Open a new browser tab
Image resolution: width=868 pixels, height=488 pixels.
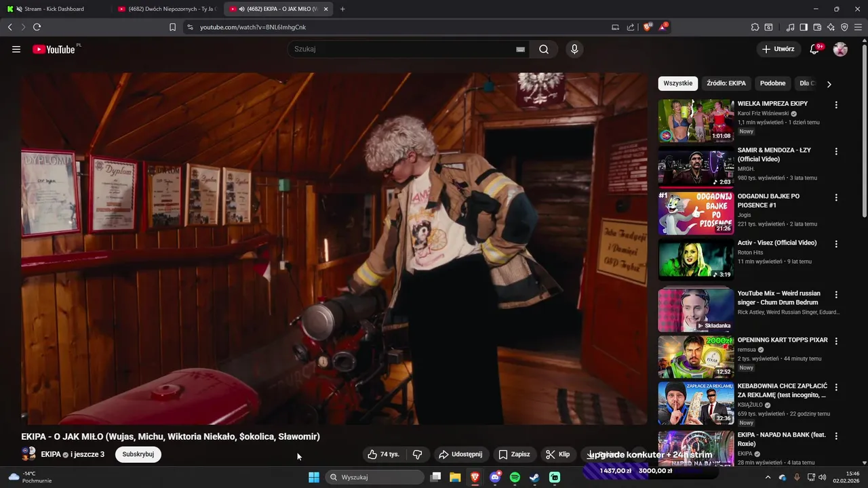342,9
